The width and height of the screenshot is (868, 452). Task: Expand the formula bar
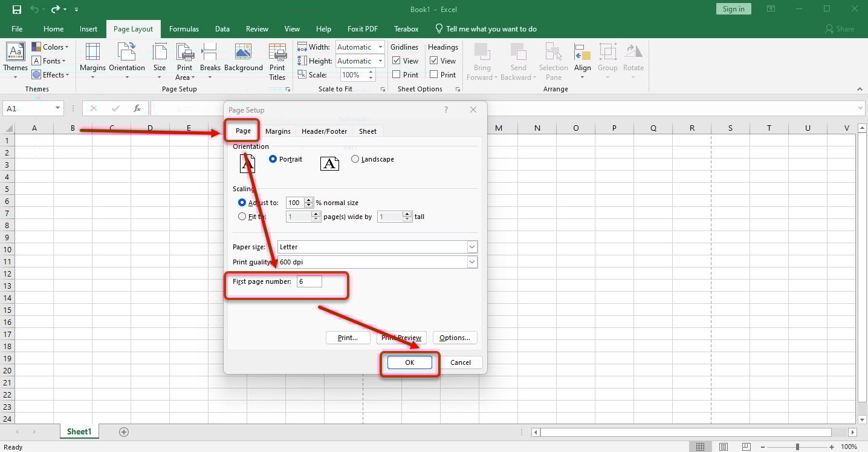861,108
